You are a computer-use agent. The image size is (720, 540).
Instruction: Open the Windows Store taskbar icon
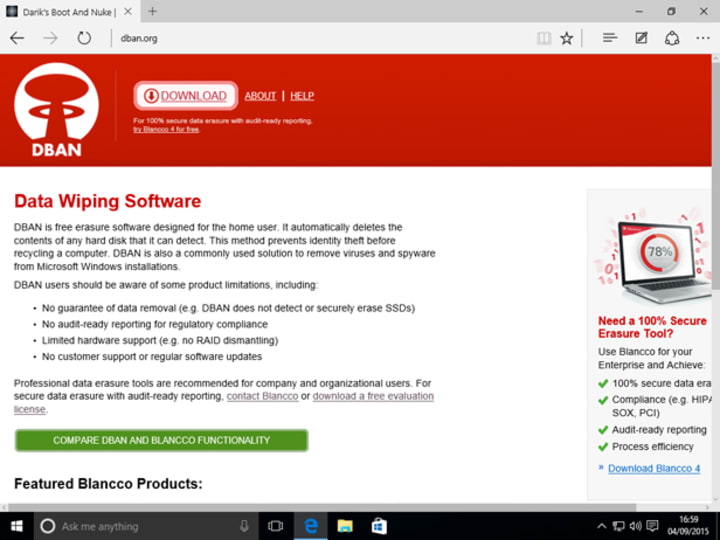tap(379, 526)
